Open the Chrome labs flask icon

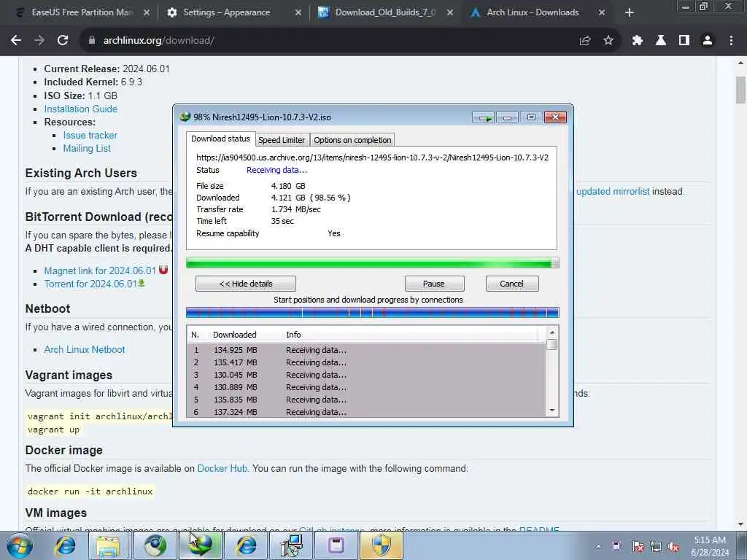point(661,41)
